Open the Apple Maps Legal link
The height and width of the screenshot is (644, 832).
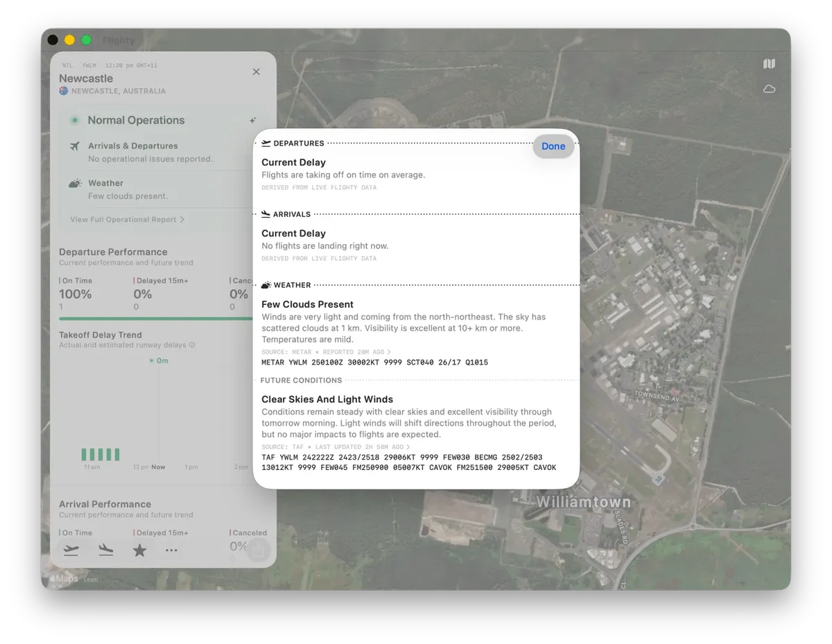pos(91,580)
